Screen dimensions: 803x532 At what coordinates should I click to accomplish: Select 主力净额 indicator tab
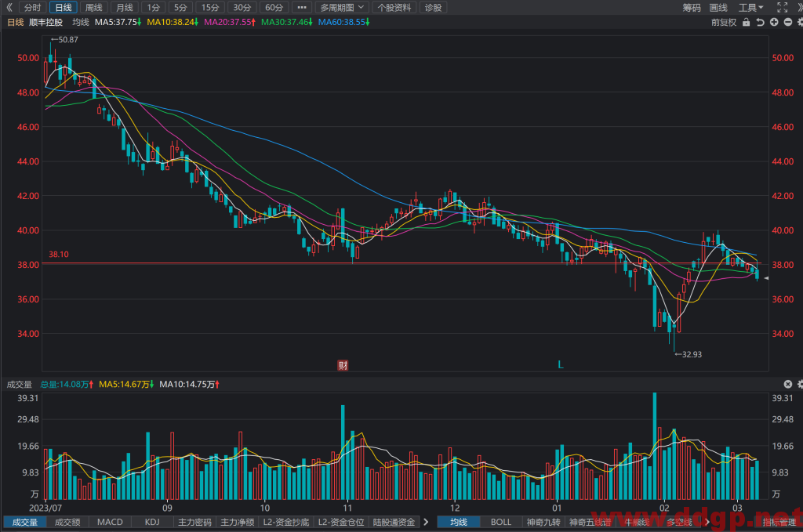click(x=237, y=522)
